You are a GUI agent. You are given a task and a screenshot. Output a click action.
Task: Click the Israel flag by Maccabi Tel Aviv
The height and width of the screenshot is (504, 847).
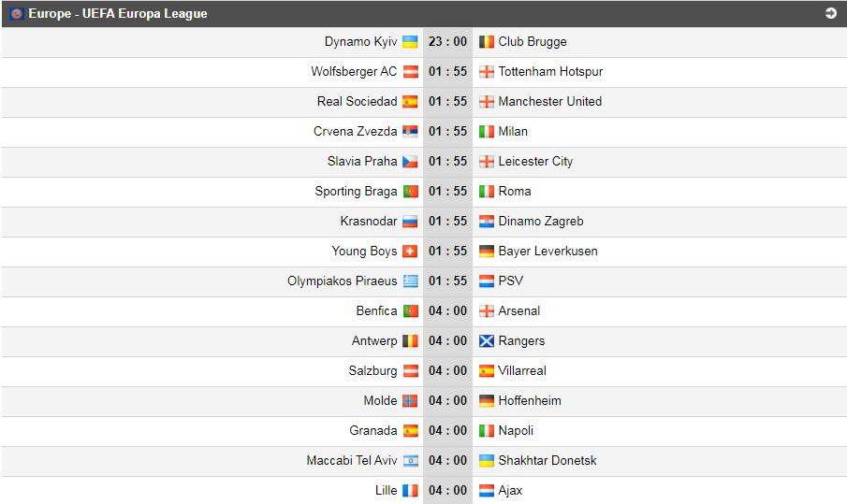411,461
